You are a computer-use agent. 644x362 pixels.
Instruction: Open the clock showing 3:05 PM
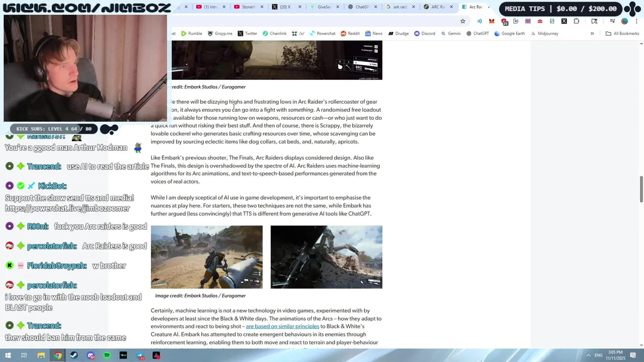click(615, 355)
